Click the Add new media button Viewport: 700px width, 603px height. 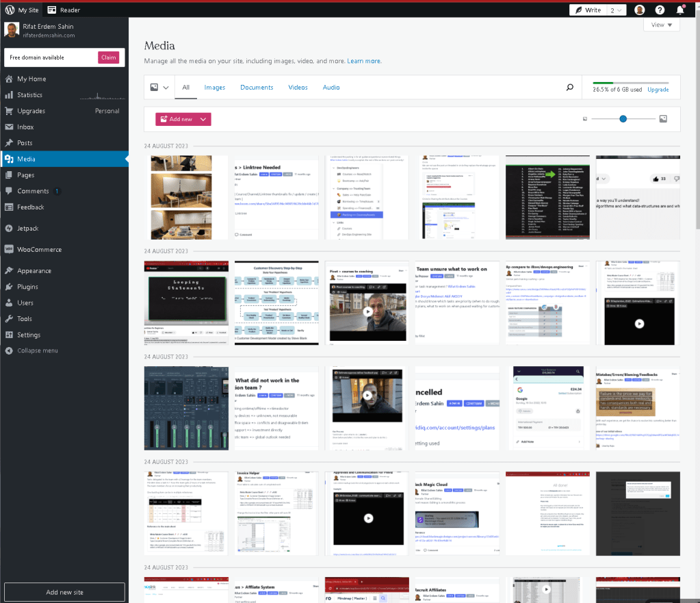click(x=176, y=119)
